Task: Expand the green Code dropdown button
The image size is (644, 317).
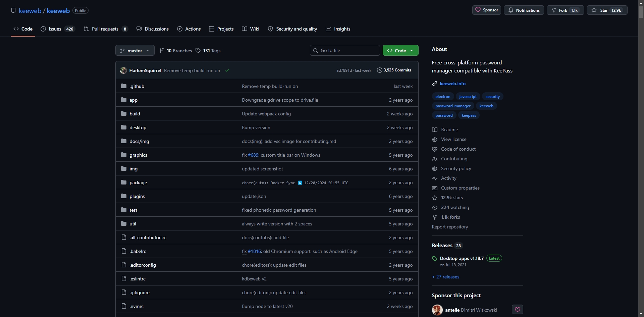Action: (400, 51)
